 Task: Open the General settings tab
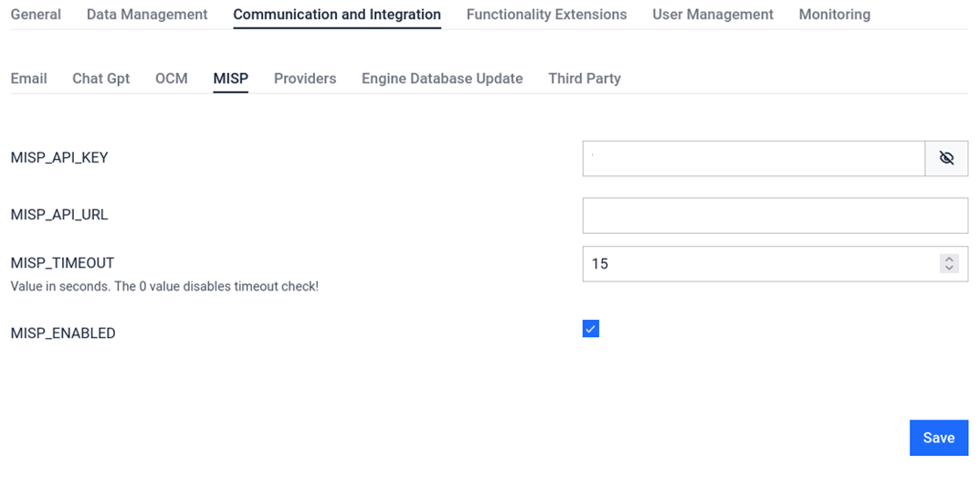tap(36, 14)
